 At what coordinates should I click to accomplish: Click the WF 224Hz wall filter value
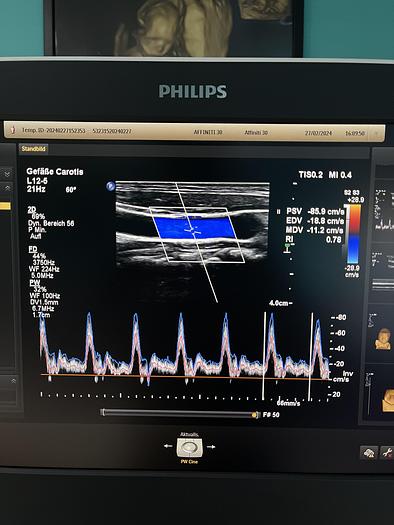coord(44,269)
